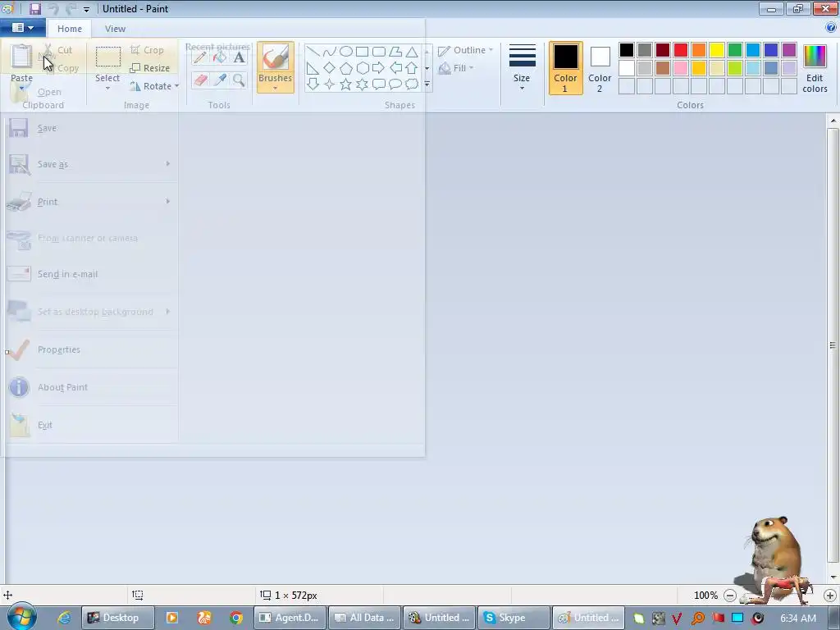Open Properties from the file menu

click(92, 349)
